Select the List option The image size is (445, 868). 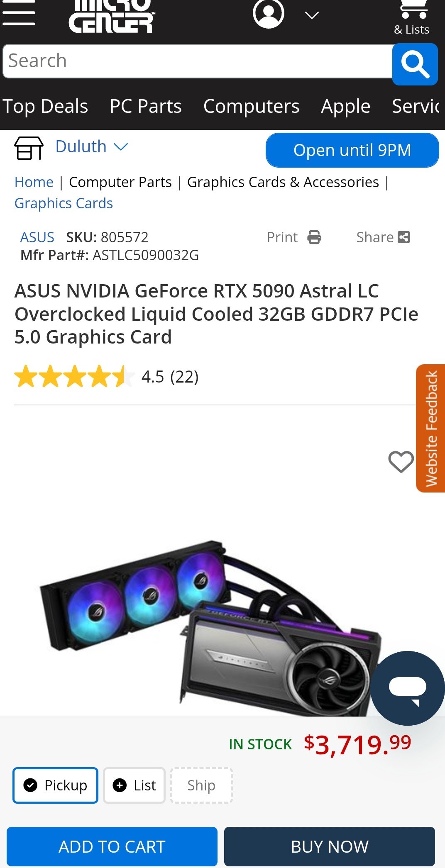[134, 785]
